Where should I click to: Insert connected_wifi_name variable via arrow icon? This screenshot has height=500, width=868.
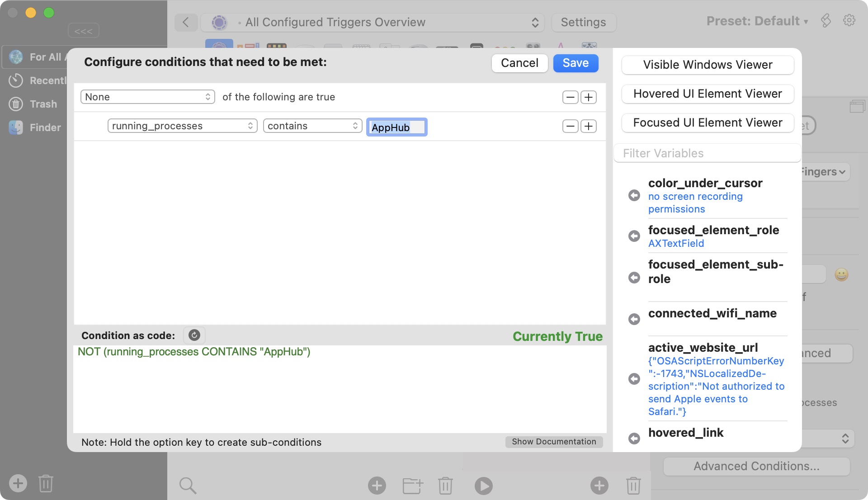click(634, 319)
